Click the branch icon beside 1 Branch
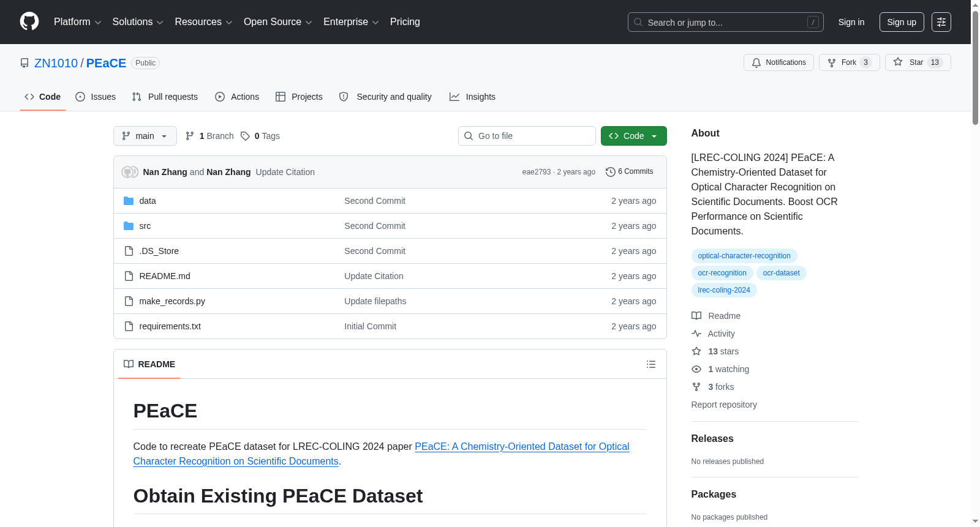 (x=190, y=136)
